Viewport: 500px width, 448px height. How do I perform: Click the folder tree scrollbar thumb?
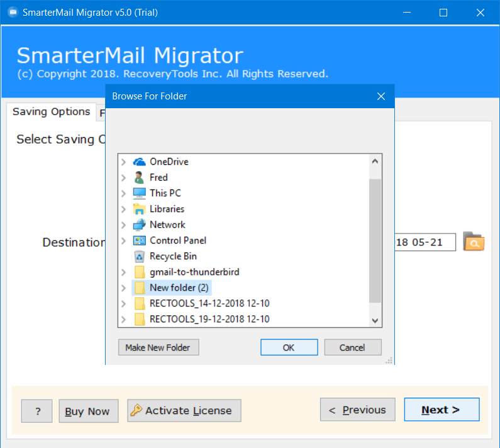coord(375,241)
